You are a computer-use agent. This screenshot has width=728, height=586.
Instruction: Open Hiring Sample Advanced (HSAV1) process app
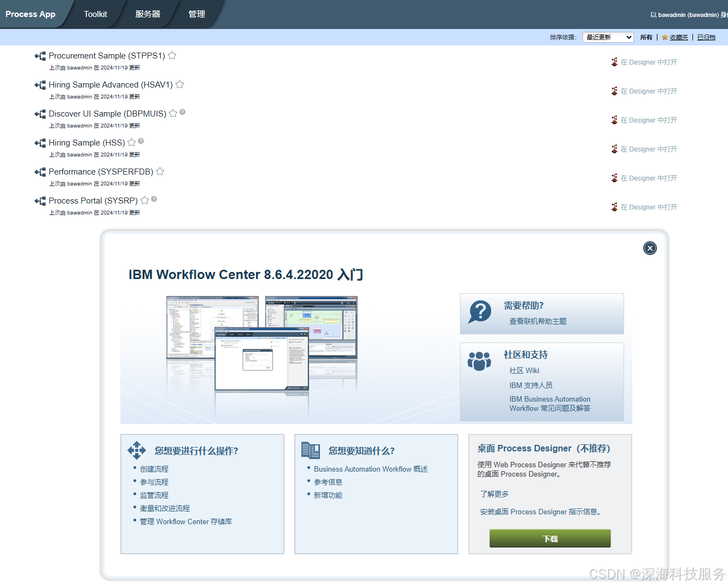point(110,85)
